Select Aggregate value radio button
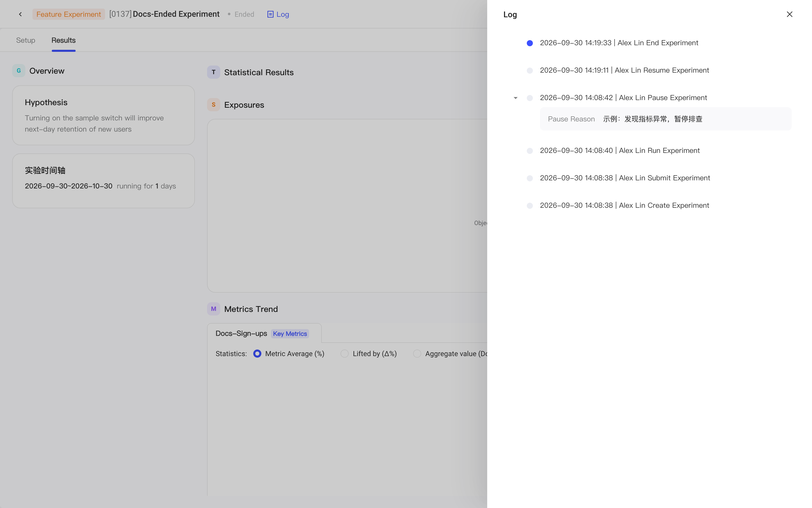 [x=417, y=354]
